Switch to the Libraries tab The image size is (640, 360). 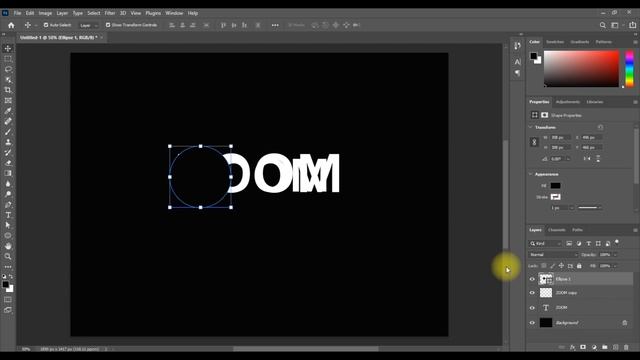(x=595, y=102)
